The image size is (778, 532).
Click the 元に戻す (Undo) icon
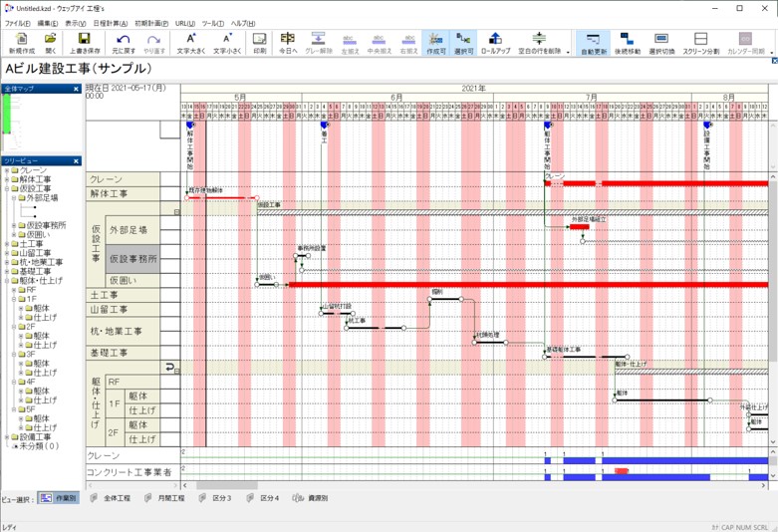tap(124, 43)
